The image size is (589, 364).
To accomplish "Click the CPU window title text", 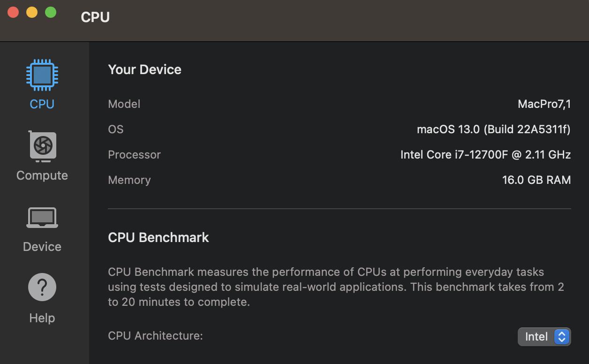I will pyautogui.click(x=95, y=17).
